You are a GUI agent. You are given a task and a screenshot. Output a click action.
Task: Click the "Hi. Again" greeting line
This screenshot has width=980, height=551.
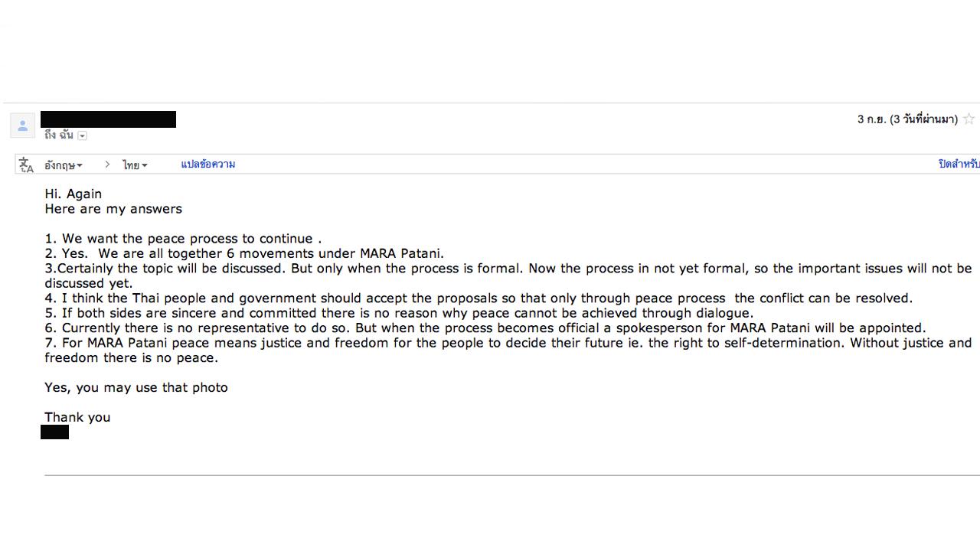tap(73, 194)
